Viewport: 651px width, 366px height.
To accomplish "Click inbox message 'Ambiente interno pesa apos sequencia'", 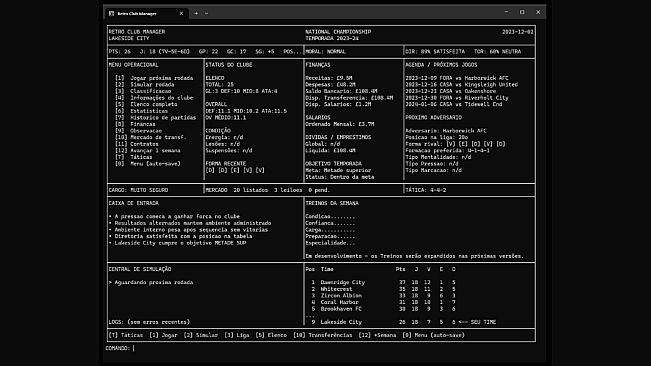I will click(x=188, y=230).
